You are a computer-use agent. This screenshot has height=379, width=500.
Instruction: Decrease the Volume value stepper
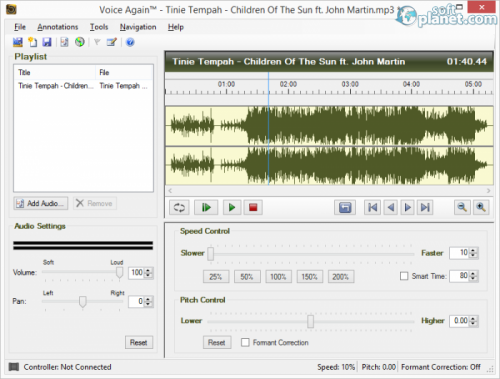(148, 275)
